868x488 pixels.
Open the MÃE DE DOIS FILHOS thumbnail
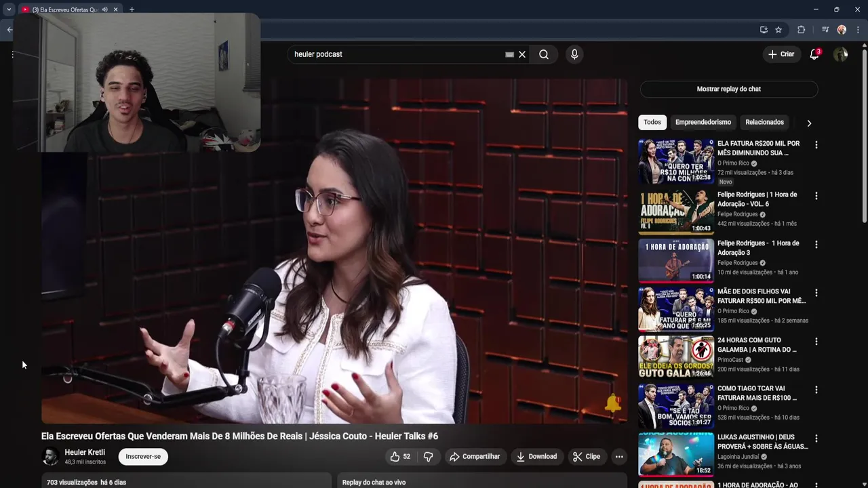click(x=676, y=309)
